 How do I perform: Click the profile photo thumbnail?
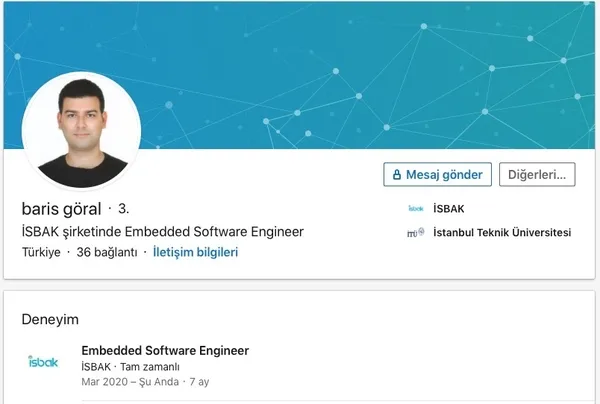pos(81,130)
